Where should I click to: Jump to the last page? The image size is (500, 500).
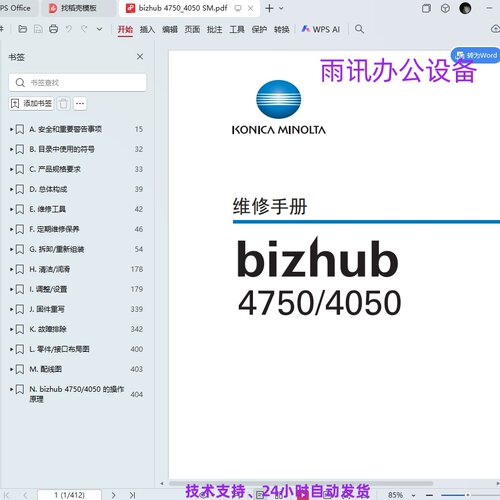[x=132, y=495]
